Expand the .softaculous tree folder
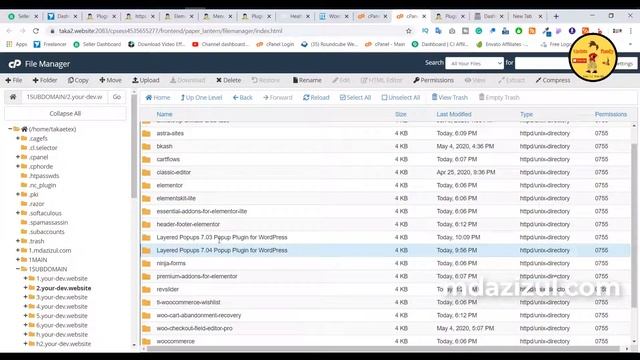Viewport: 640px width, 360px height. 18,213
